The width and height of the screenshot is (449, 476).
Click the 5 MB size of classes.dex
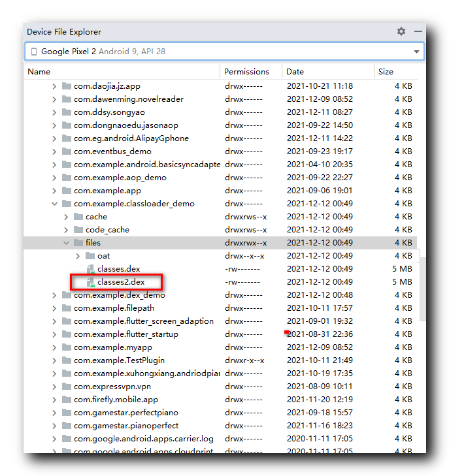[402, 269]
